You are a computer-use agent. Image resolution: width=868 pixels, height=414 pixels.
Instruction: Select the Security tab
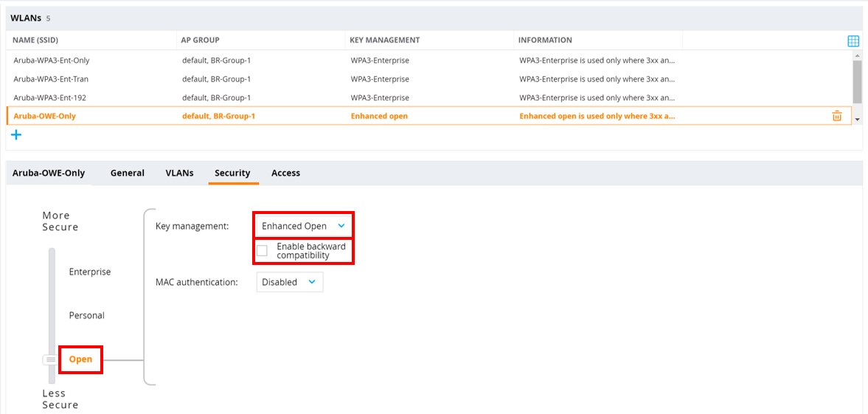pyautogui.click(x=232, y=173)
